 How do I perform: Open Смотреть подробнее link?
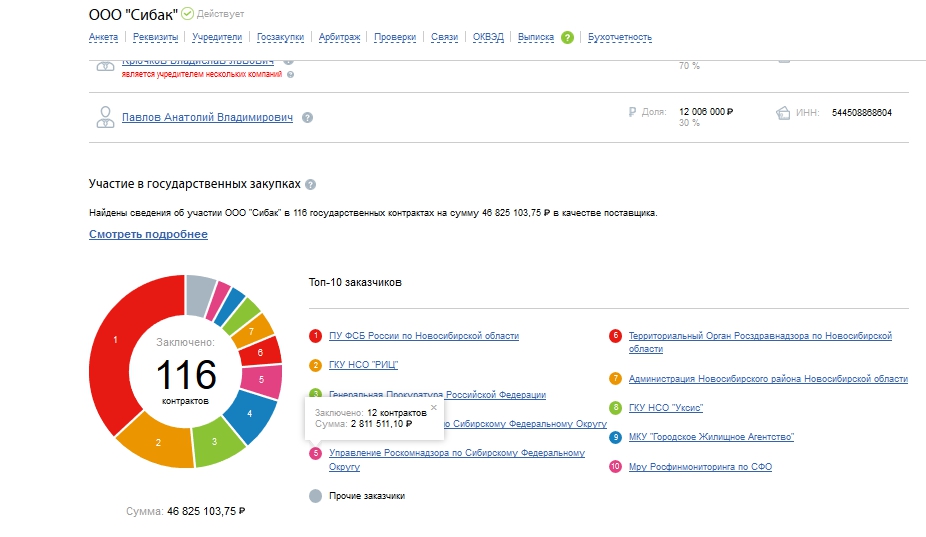[x=148, y=234]
